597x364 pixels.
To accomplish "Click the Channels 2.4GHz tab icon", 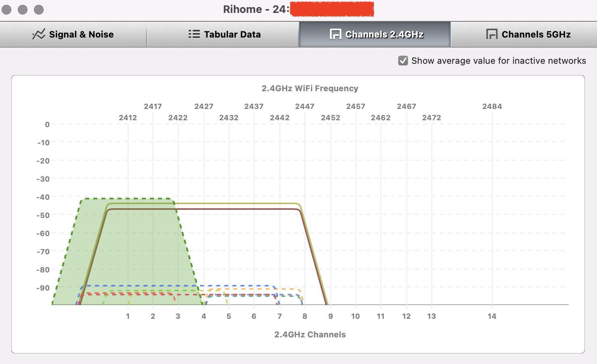I will [335, 34].
